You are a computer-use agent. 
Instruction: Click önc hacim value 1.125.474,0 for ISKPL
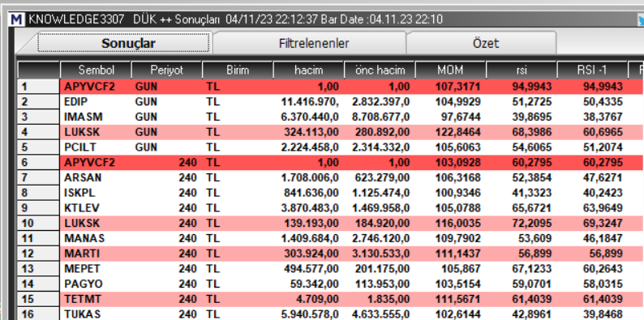pos(380,193)
